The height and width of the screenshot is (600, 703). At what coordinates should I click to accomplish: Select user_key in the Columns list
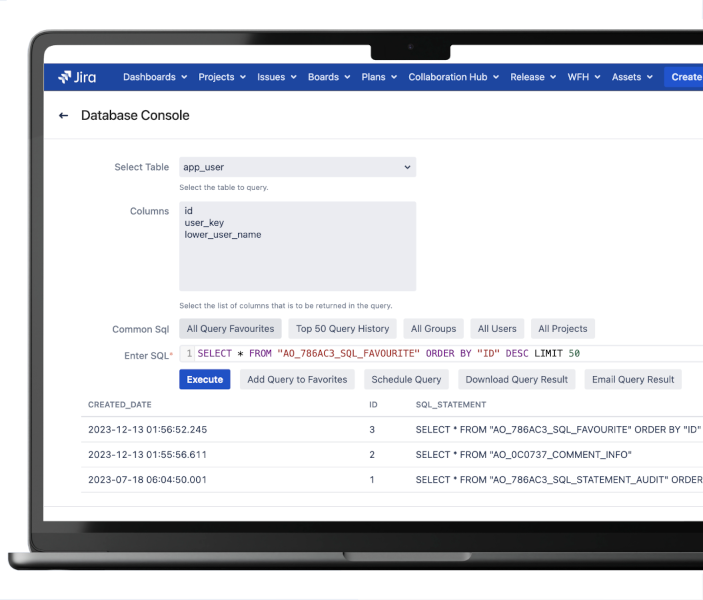coord(206,223)
